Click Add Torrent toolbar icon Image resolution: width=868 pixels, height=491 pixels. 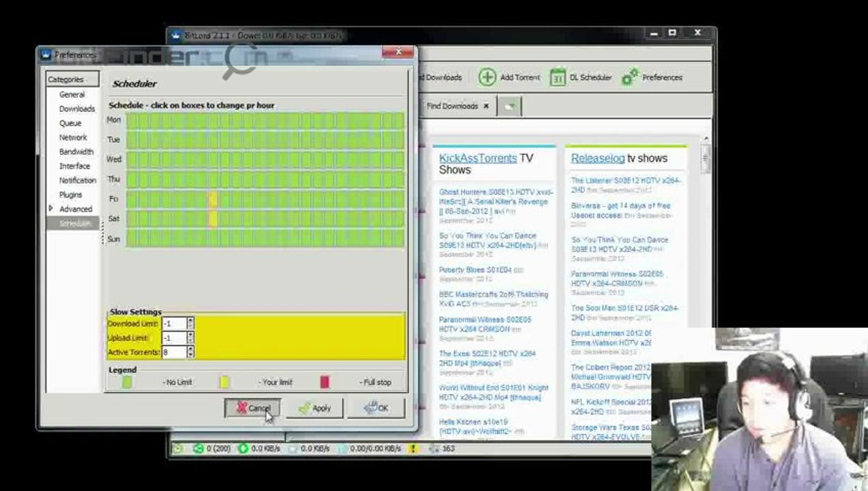pos(487,77)
